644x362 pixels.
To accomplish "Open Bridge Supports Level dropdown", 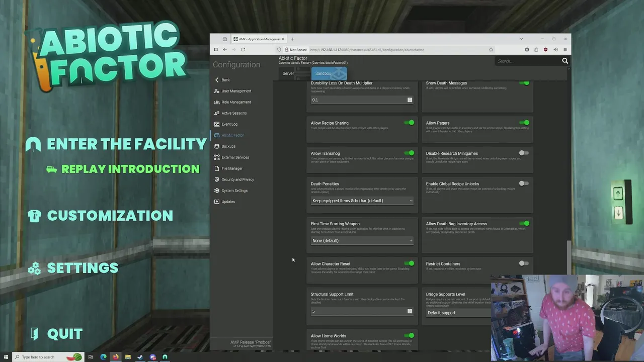I will [x=458, y=313].
